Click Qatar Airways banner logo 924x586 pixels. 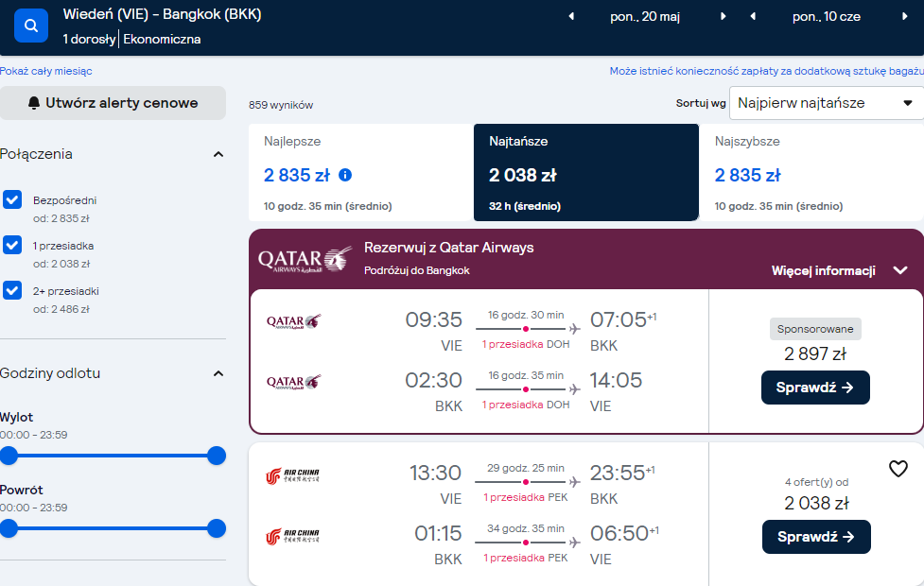click(x=305, y=259)
